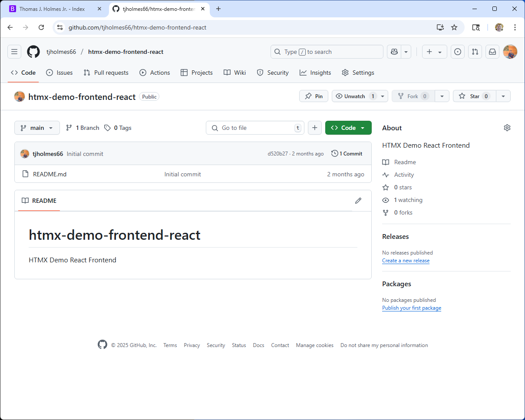Image resolution: width=525 pixels, height=420 pixels.
Task: Open the Pull requests tab
Action: (106, 73)
